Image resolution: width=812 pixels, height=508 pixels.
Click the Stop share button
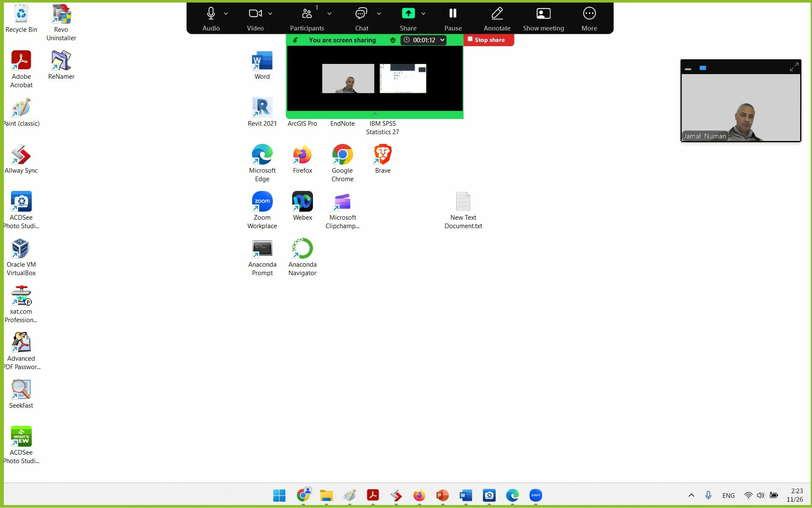tap(489, 40)
